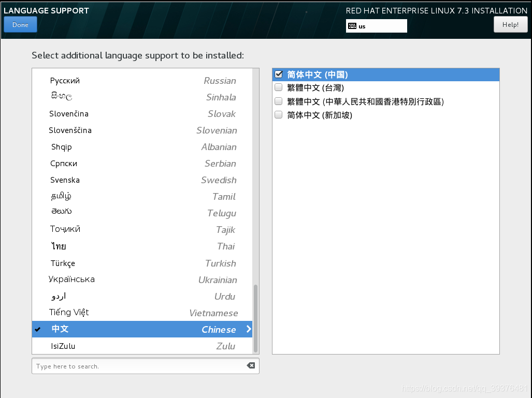Click the language list scrollbar thumb
532x398 pixels.
tap(255, 319)
